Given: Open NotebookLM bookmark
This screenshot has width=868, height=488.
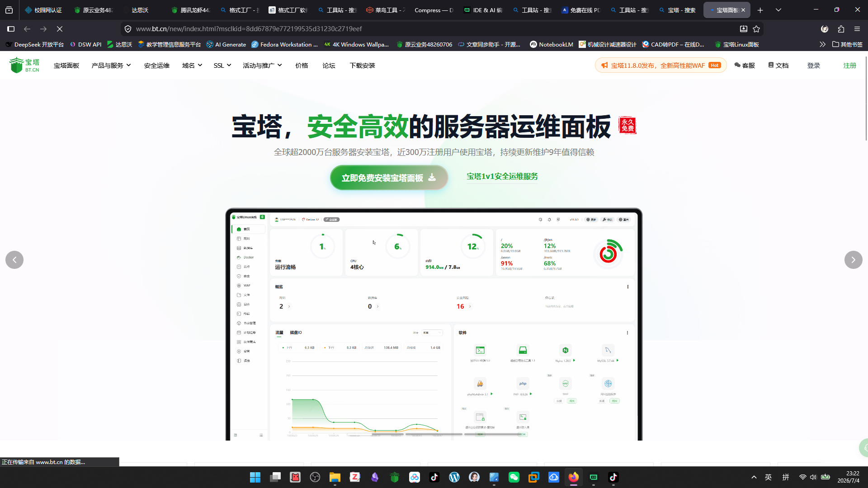Looking at the screenshot, I should point(551,44).
